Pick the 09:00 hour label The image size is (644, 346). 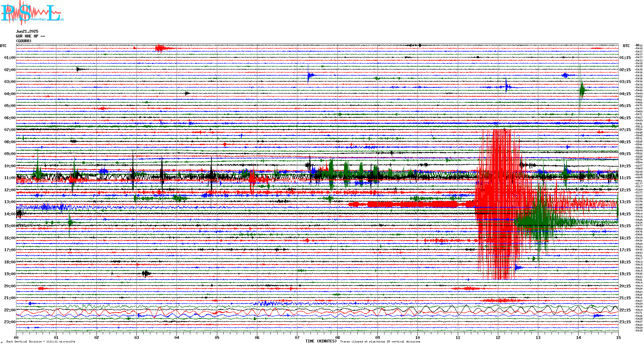pyautogui.click(x=10, y=154)
